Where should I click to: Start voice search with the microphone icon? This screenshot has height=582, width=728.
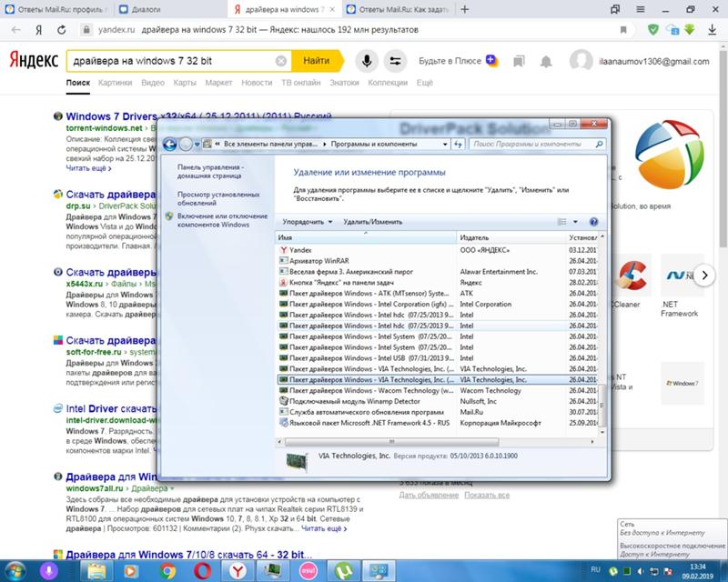tap(367, 61)
